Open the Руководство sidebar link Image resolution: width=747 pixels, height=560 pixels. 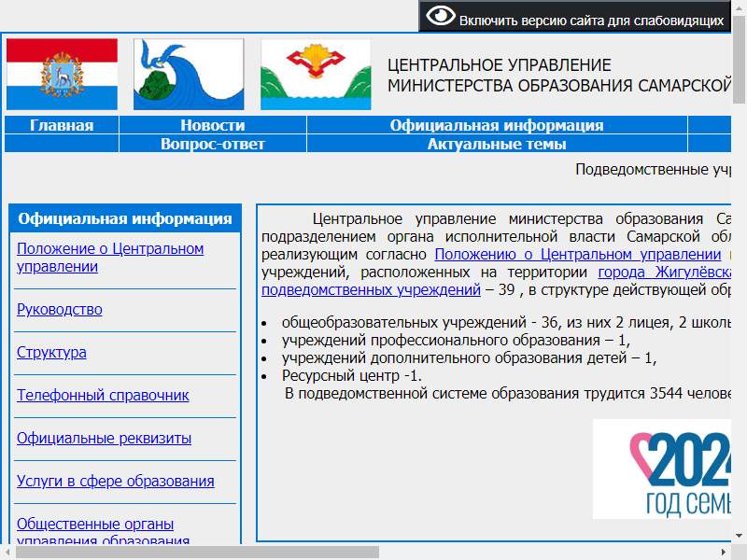click(x=60, y=310)
